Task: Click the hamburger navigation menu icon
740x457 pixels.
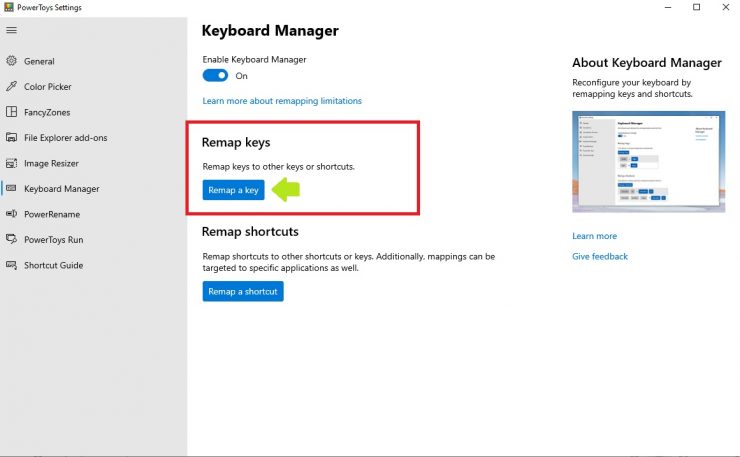Action: point(12,30)
